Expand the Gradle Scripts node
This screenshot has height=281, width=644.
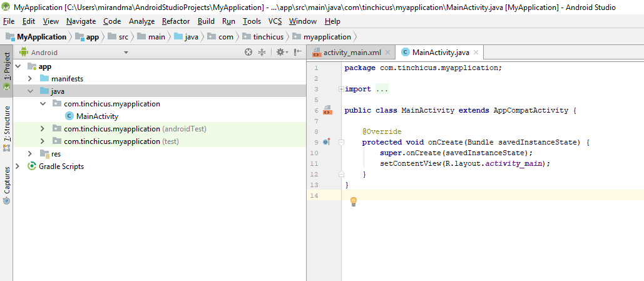point(18,166)
